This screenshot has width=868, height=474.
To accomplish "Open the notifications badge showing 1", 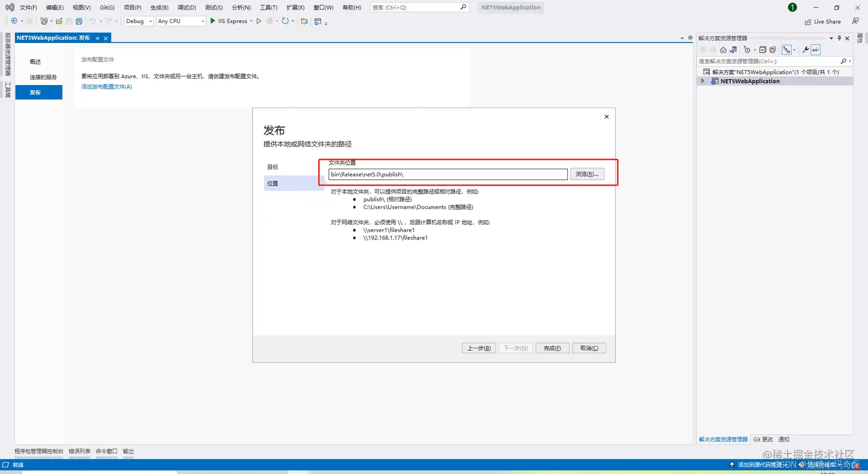I will click(792, 7).
